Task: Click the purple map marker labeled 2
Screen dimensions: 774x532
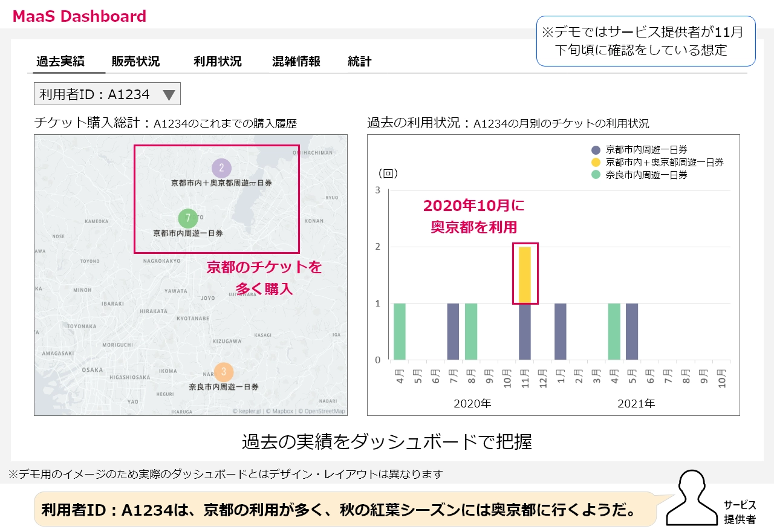Action: (221, 168)
